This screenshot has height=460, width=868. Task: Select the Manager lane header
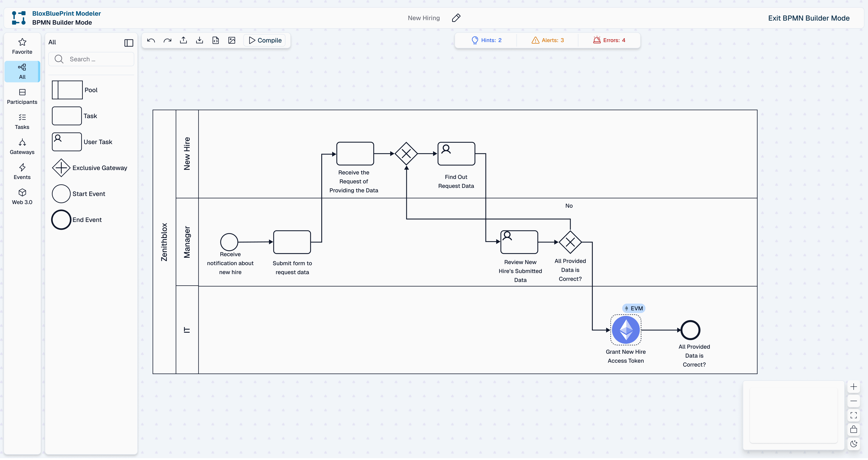click(187, 242)
